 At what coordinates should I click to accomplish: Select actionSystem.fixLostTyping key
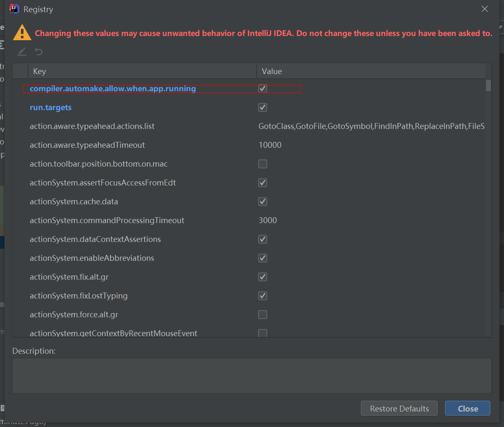click(78, 296)
